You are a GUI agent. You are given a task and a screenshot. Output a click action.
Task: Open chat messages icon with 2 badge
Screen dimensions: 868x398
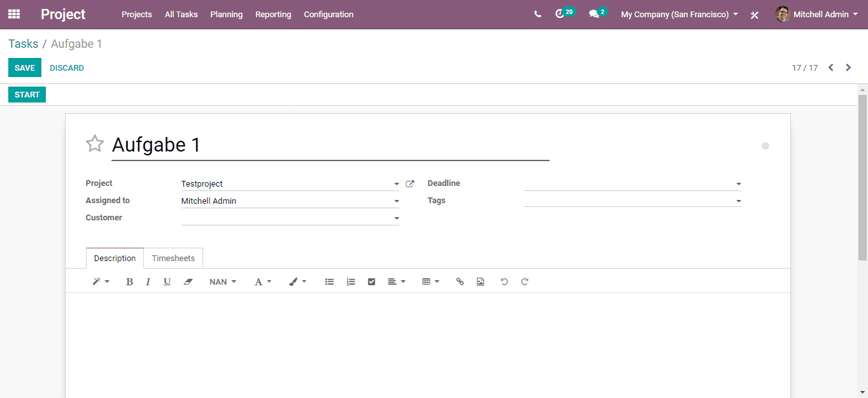tap(597, 13)
